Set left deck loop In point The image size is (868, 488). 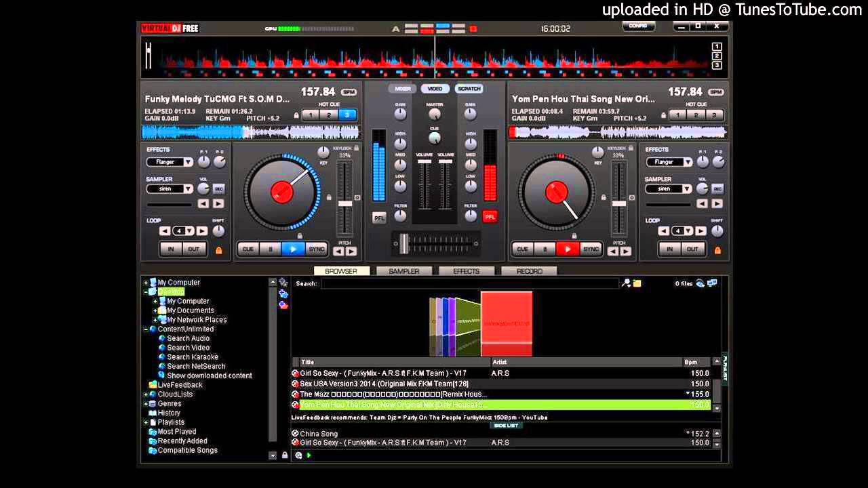point(171,249)
